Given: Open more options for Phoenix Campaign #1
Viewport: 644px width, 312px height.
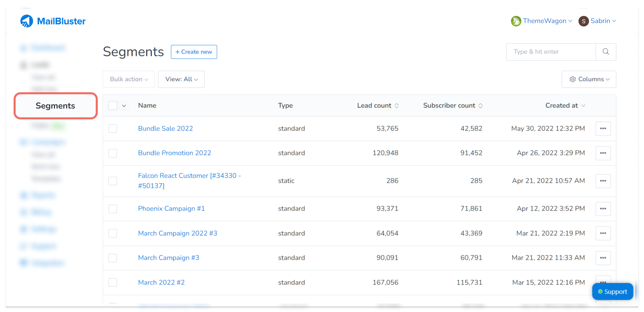Looking at the screenshot, I should [603, 209].
